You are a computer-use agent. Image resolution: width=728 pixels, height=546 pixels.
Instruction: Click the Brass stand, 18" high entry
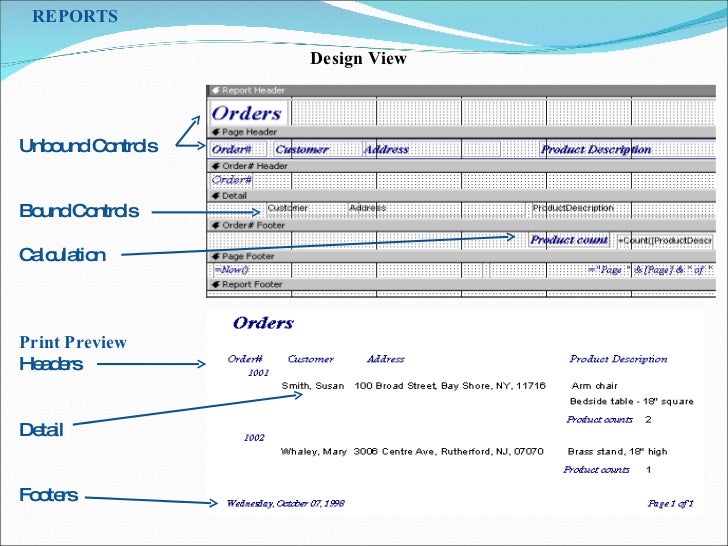(618, 452)
